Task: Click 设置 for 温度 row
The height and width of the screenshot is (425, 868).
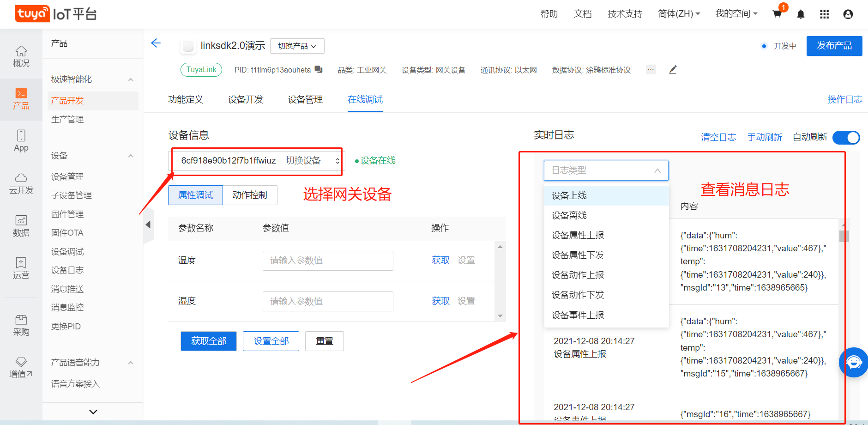Action: pyautogui.click(x=466, y=260)
